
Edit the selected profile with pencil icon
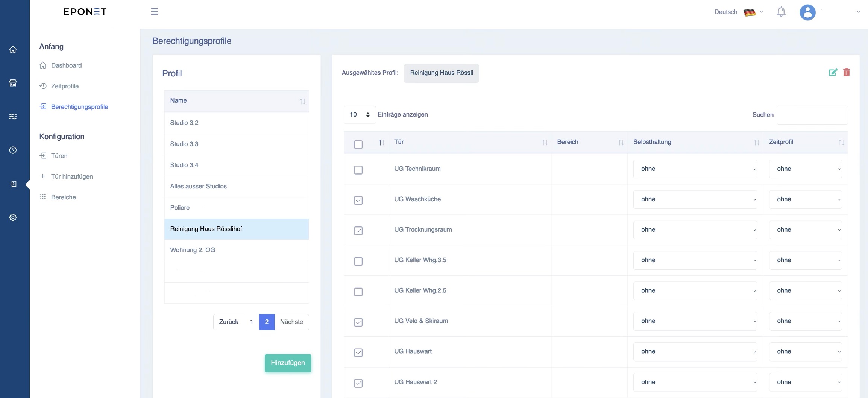[833, 72]
